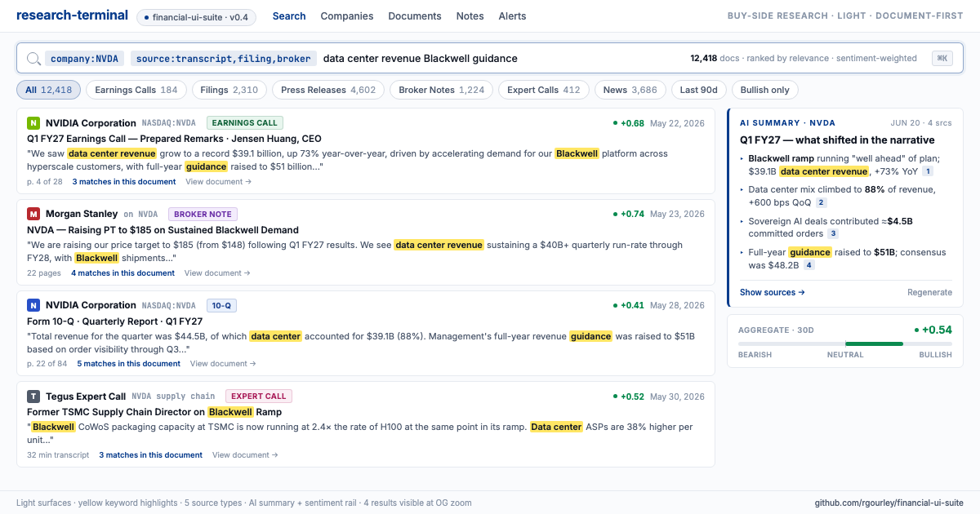Viewport: 980px width, 514px height.
Task: Open 4 matches in this document link
Action: (x=123, y=273)
